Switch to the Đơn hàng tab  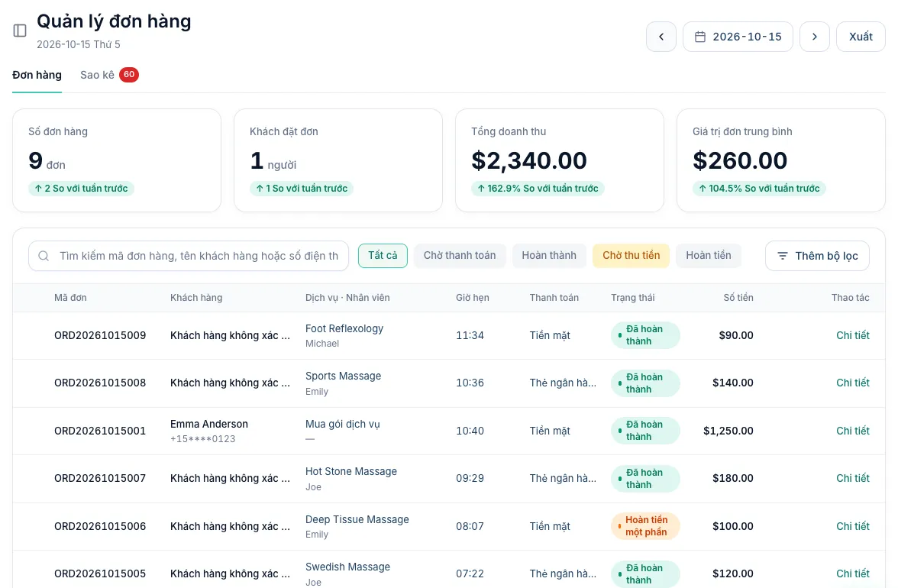coord(37,75)
